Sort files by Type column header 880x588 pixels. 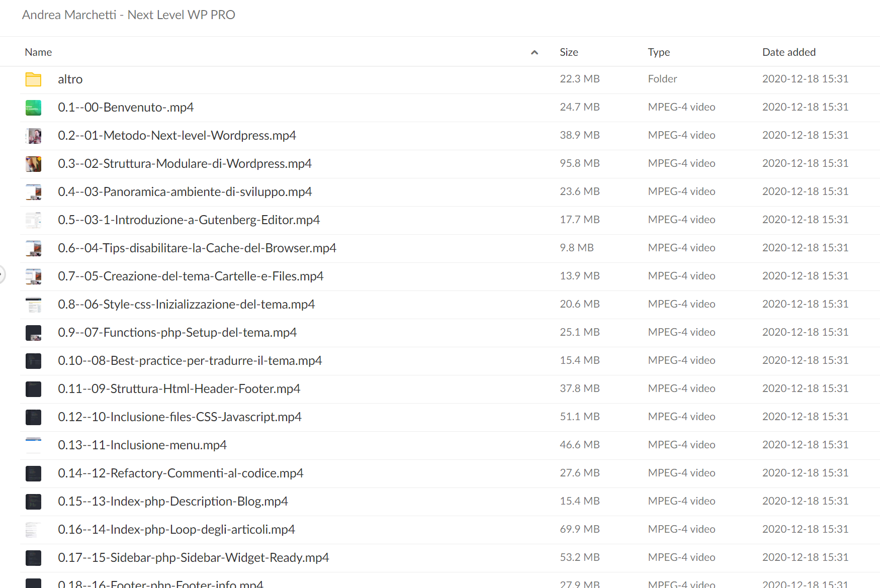(x=659, y=52)
